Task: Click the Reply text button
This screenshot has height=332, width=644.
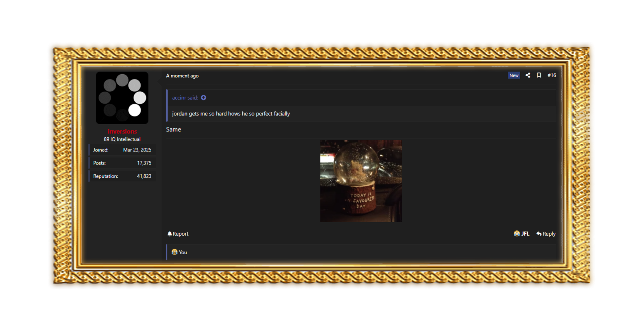Action: pos(549,234)
